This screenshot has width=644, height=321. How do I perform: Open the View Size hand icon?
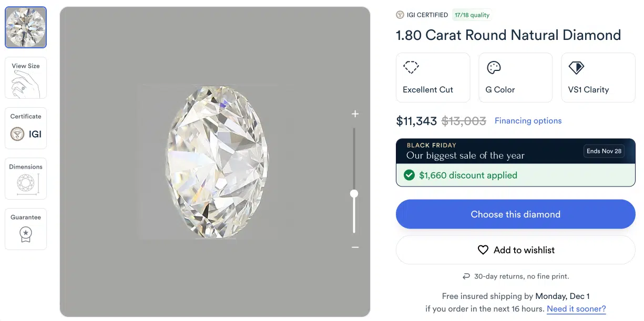click(25, 77)
